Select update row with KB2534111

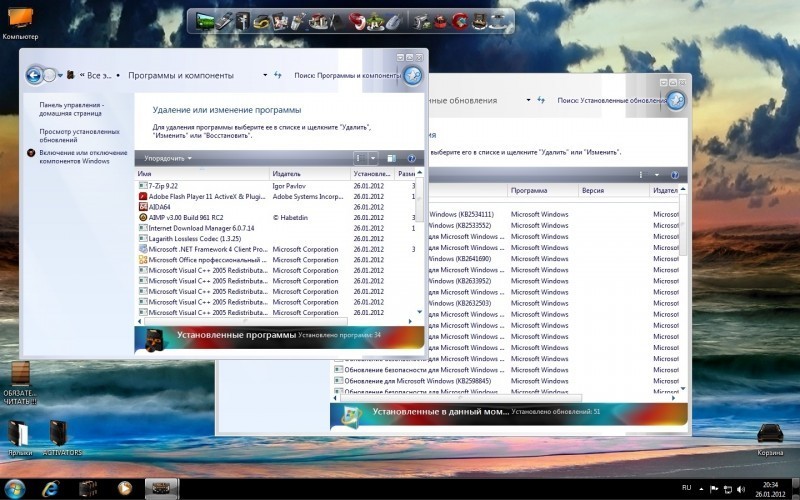(554, 215)
